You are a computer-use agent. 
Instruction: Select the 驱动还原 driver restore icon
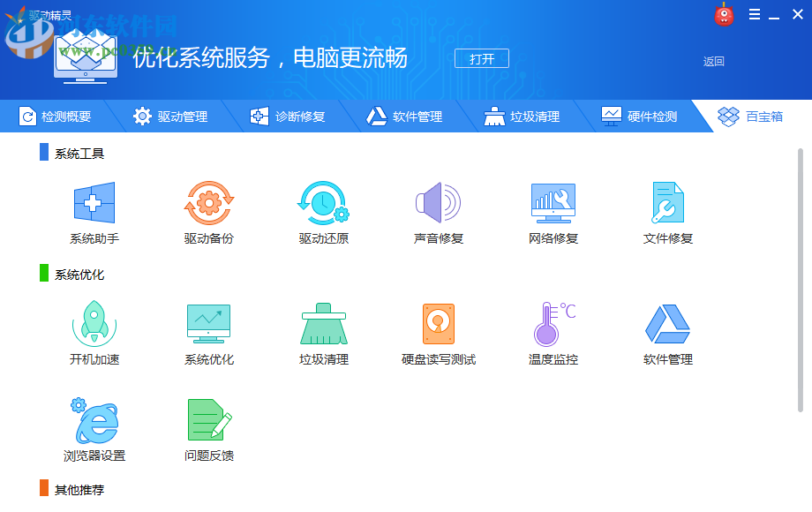pyautogui.click(x=324, y=203)
